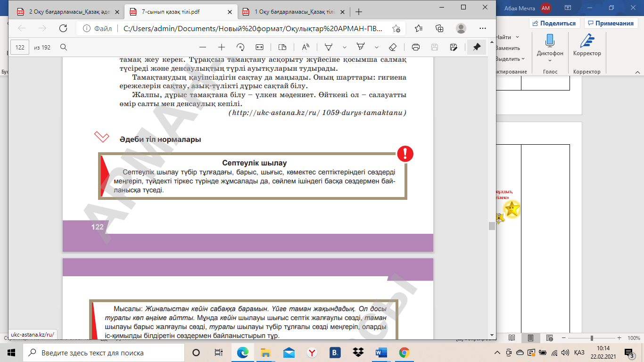This screenshot has width=644, height=362.
Task: Open the Edge Favorites list
Action: 419,28
